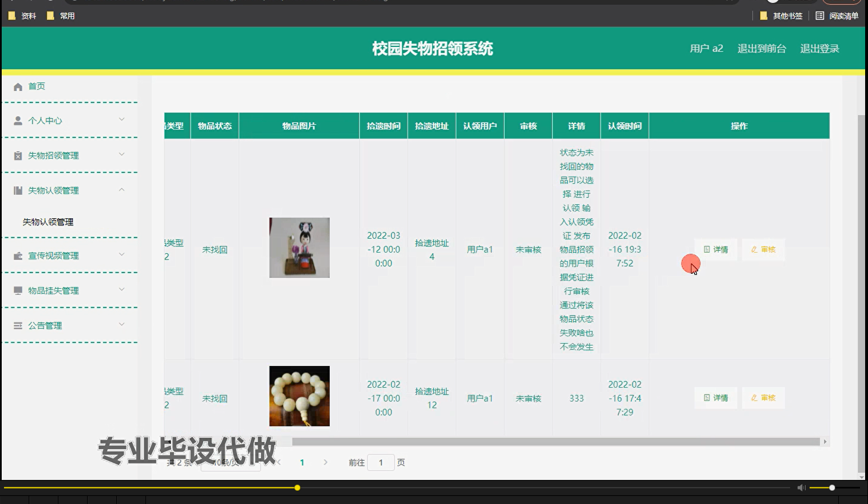Click the 详情 button for the first item
The width and height of the screenshot is (868, 504).
pyautogui.click(x=715, y=249)
